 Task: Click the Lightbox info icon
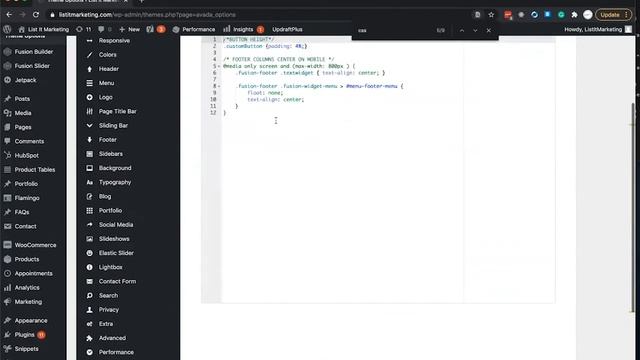[x=89, y=267]
